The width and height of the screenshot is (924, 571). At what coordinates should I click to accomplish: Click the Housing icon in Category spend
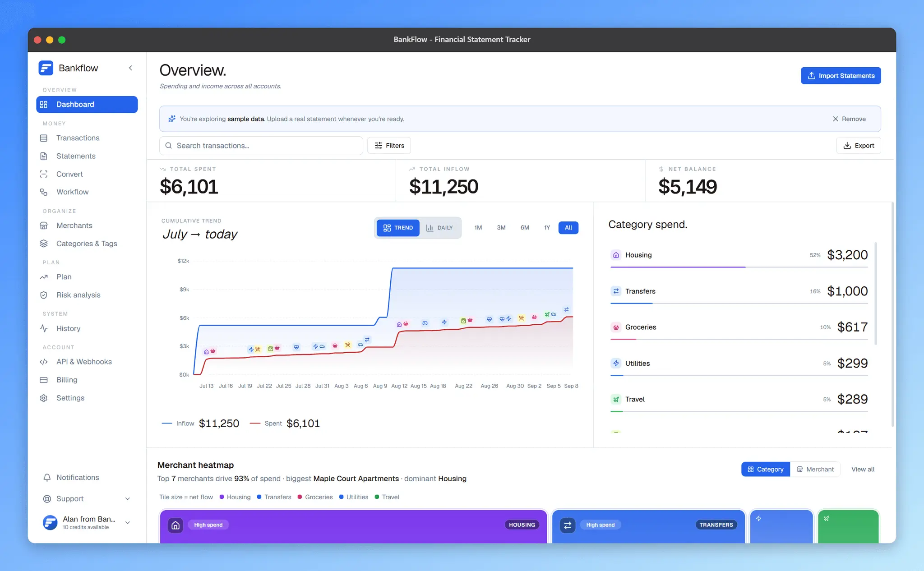click(616, 255)
